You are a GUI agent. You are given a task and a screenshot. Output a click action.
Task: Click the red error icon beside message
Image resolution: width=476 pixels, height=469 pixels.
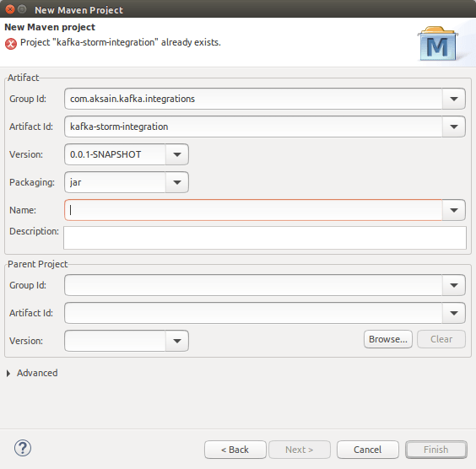pyautogui.click(x=11, y=44)
